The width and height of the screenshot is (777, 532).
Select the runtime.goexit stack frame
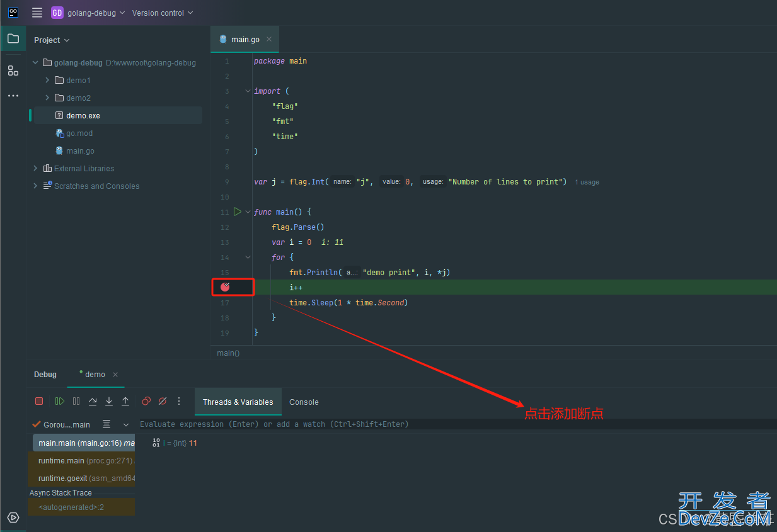pyautogui.click(x=84, y=478)
